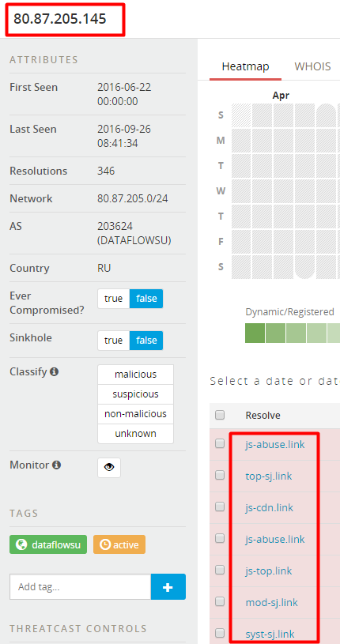Classify the IP as malicious
Image resolution: width=340 pixels, height=644 pixels.
pyautogui.click(x=136, y=375)
